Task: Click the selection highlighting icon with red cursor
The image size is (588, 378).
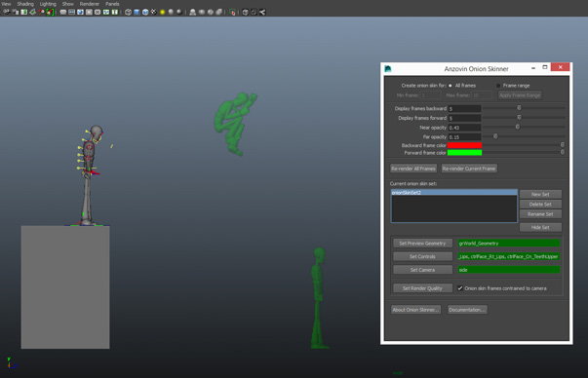Action: (232, 12)
